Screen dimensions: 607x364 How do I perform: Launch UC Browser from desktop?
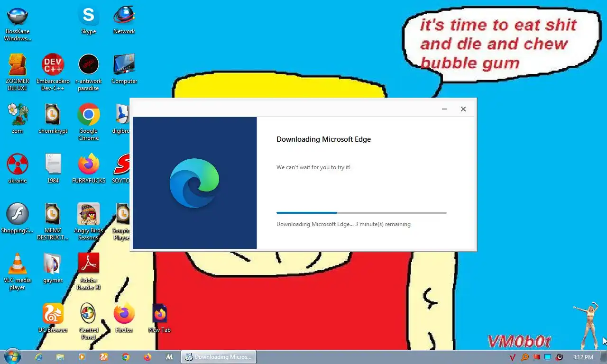tap(53, 318)
